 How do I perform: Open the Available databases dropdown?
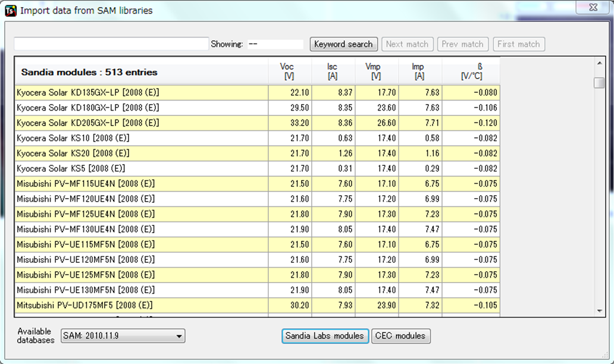click(123, 336)
